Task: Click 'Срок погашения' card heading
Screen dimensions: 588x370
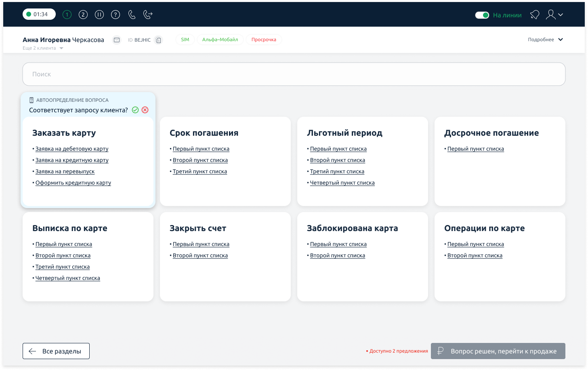Action: pos(204,133)
